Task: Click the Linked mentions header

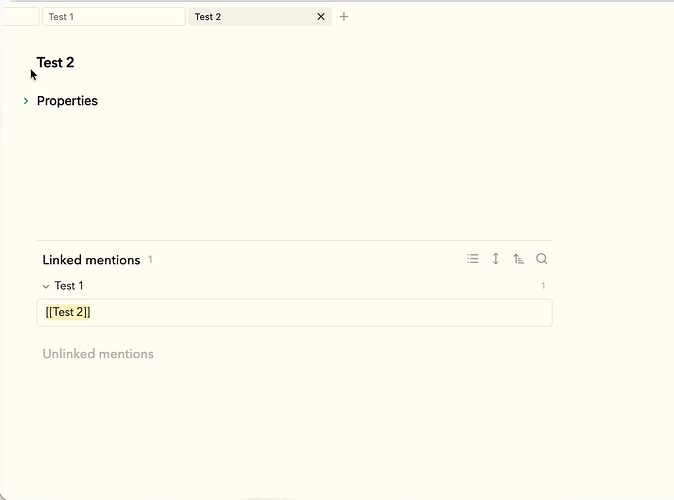Action: tap(91, 260)
